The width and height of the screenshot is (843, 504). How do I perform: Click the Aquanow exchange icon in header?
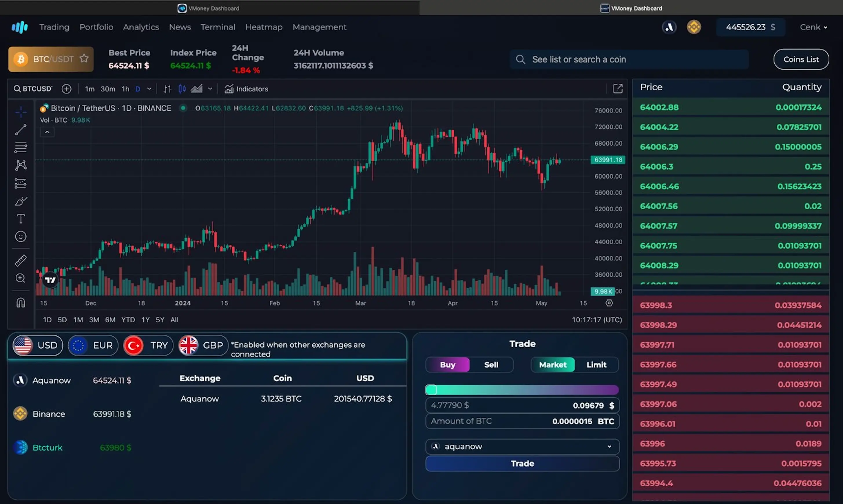[669, 27]
